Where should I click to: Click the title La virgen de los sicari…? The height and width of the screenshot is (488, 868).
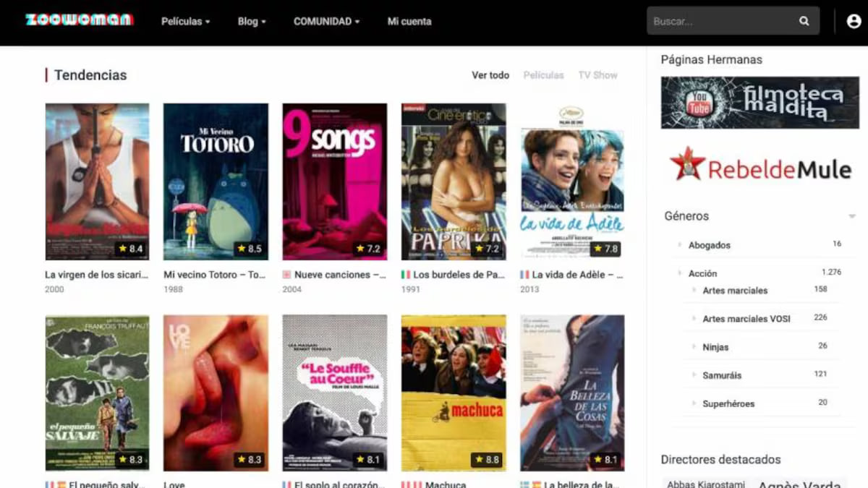coord(97,275)
